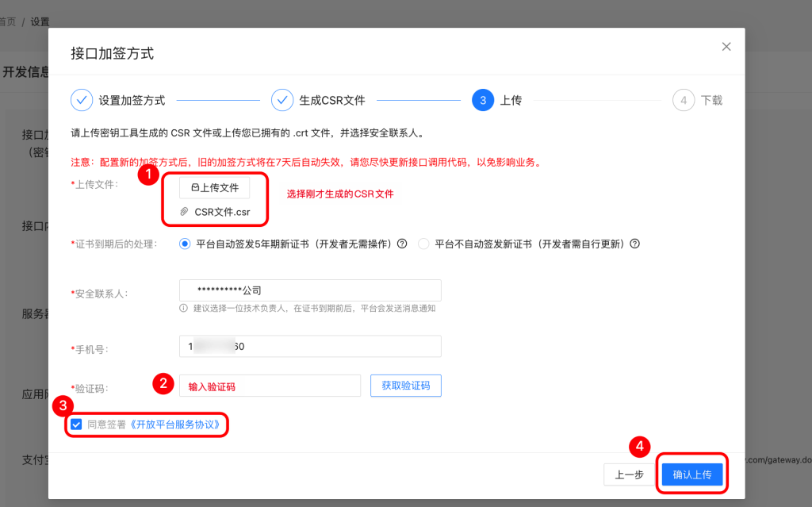Click the 手机号 input field
812x507 pixels.
[x=310, y=347]
